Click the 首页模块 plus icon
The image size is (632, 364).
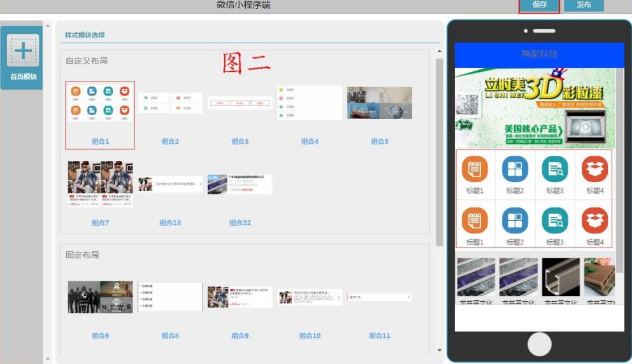point(23,51)
